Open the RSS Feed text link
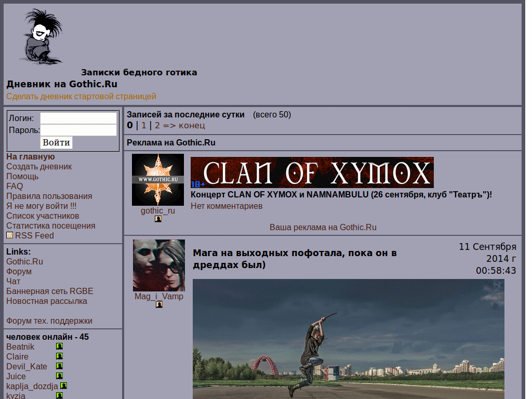Image resolution: width=532 pixels, height=399 pixels. 34,235
